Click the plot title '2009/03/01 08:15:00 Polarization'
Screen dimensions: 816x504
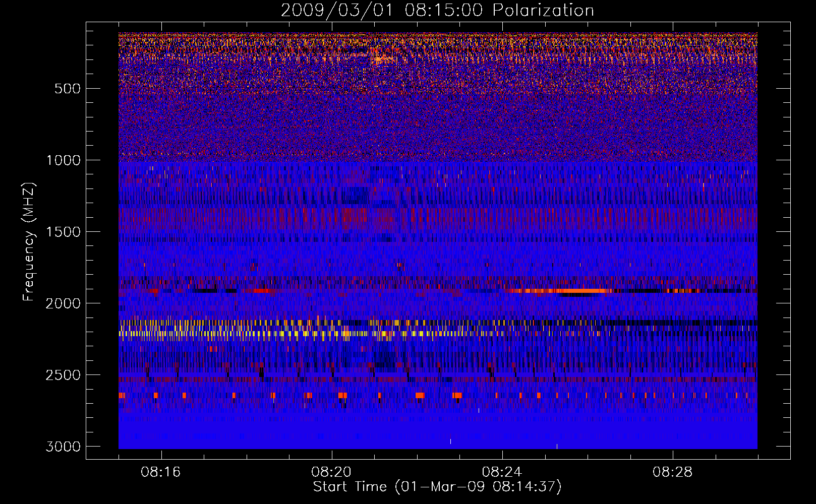[x=437, y=11]
